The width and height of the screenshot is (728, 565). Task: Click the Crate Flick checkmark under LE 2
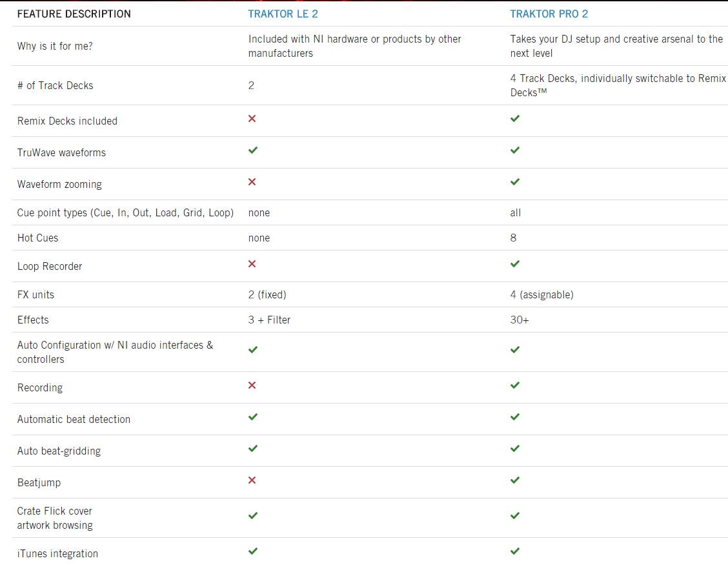[253, 516]
